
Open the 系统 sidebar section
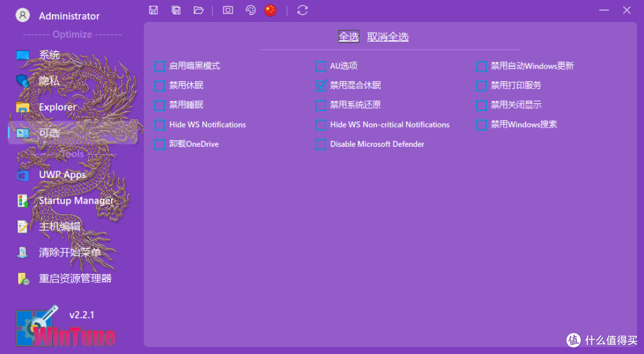pos(49,55)
